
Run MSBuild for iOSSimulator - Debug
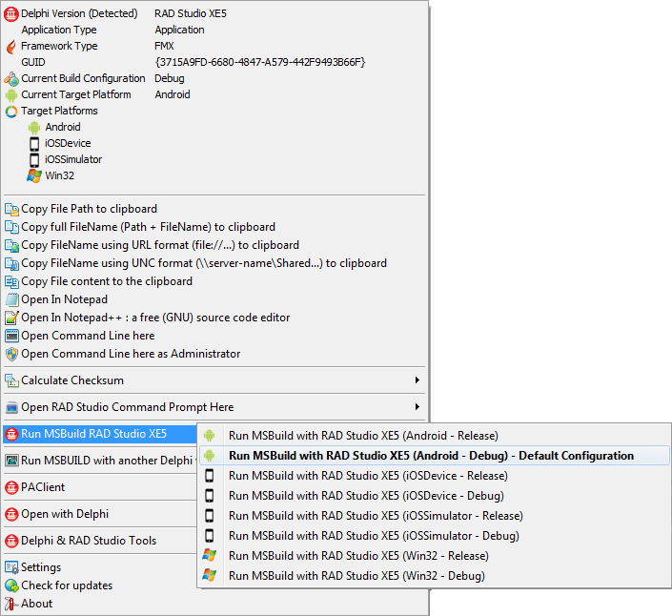click(x=434, y=535)
